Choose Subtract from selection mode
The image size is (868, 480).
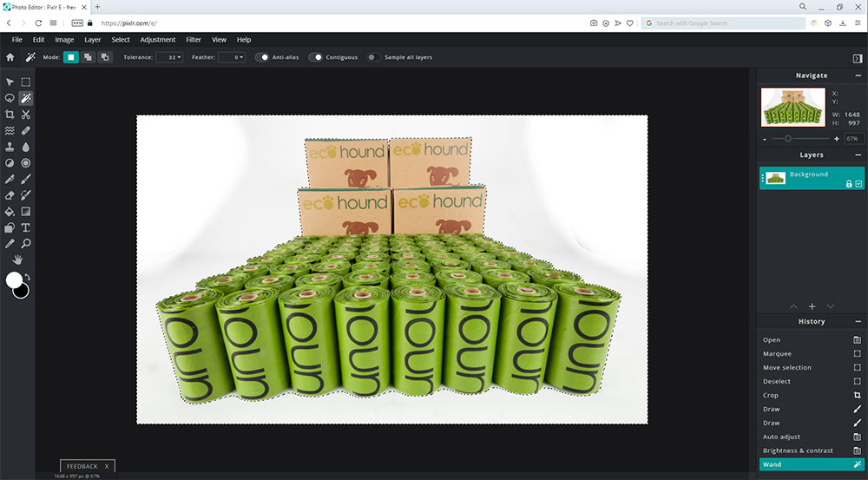pyautogui.click(x=105, y=57)
